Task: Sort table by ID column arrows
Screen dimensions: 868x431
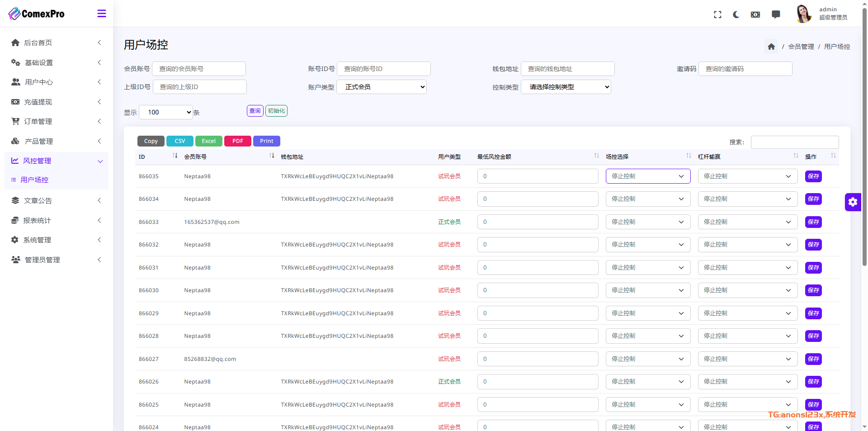Action: [175, 156]
